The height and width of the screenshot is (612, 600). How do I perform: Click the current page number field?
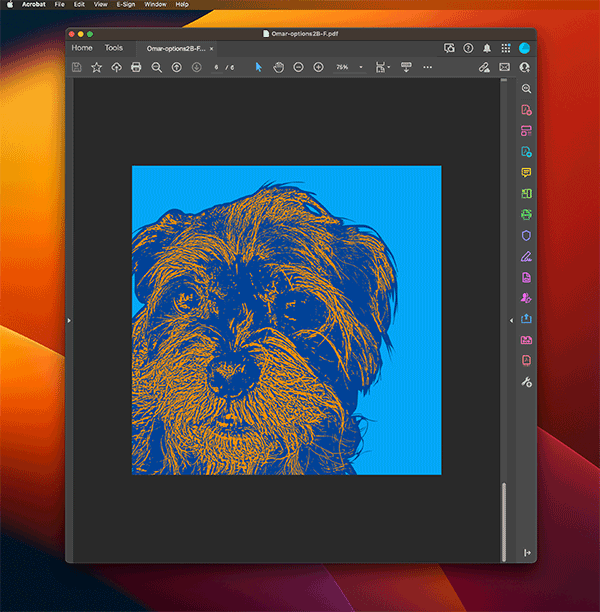tap(217, 67)
